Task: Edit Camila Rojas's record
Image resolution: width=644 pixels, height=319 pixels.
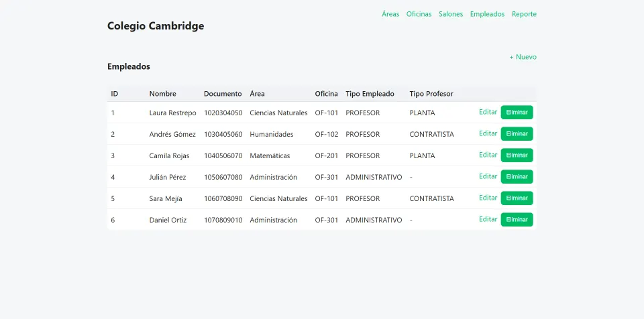Action: click(x=488, y=155)
